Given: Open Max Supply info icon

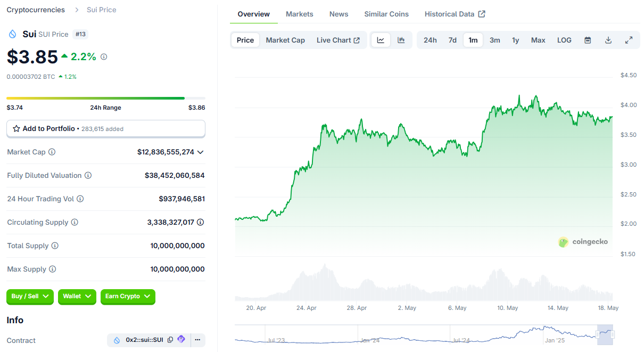Looking at the screenshot, I should [52, 269].
